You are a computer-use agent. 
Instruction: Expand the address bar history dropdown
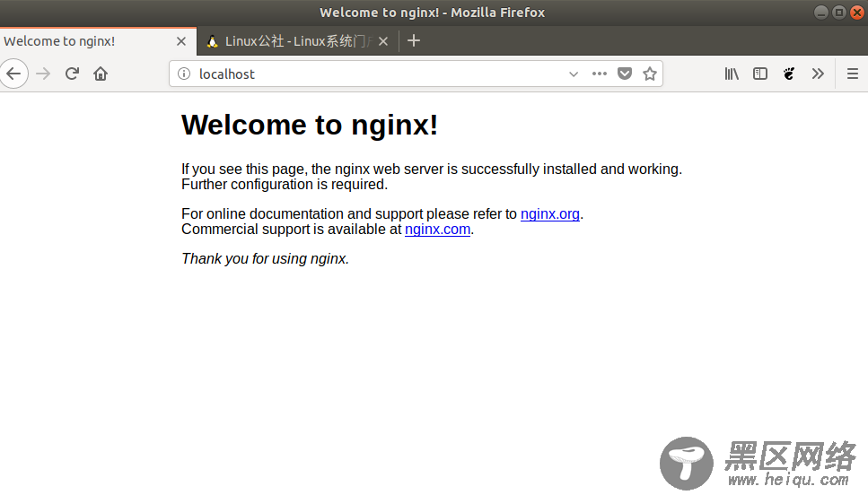click(574, 74)
